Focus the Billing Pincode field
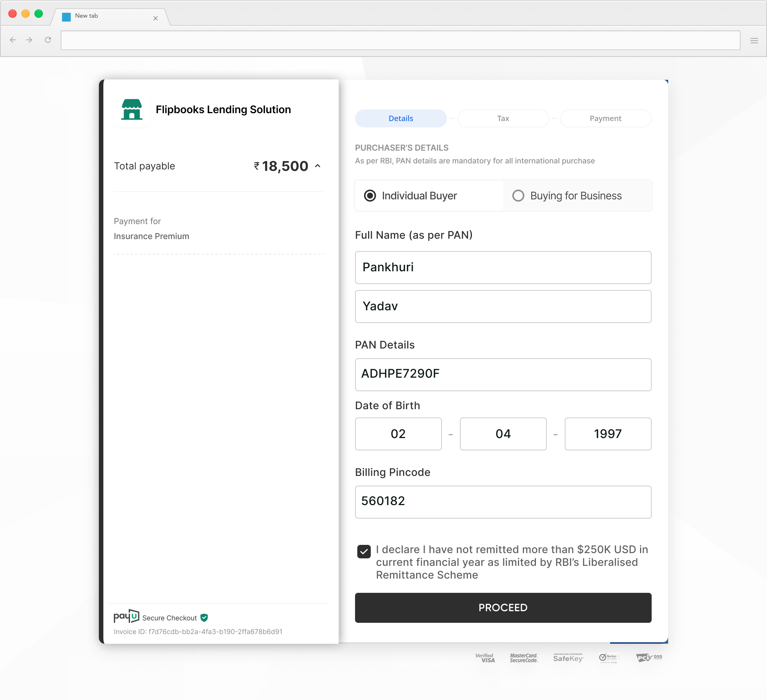The width and height of the screenshot is (767, 700). tap(503, 502)
